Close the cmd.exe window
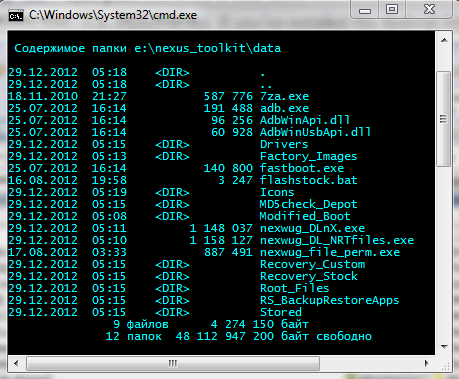This screenshot has height=379, width=459. pos(429,9)
